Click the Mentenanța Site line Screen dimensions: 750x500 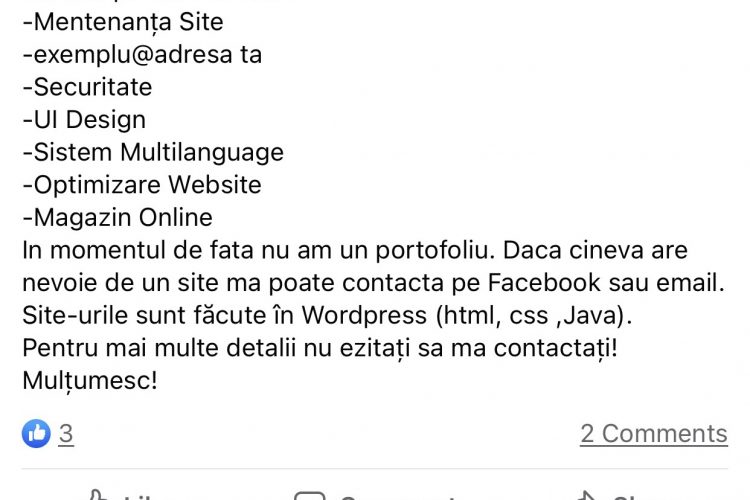(123, 22)
